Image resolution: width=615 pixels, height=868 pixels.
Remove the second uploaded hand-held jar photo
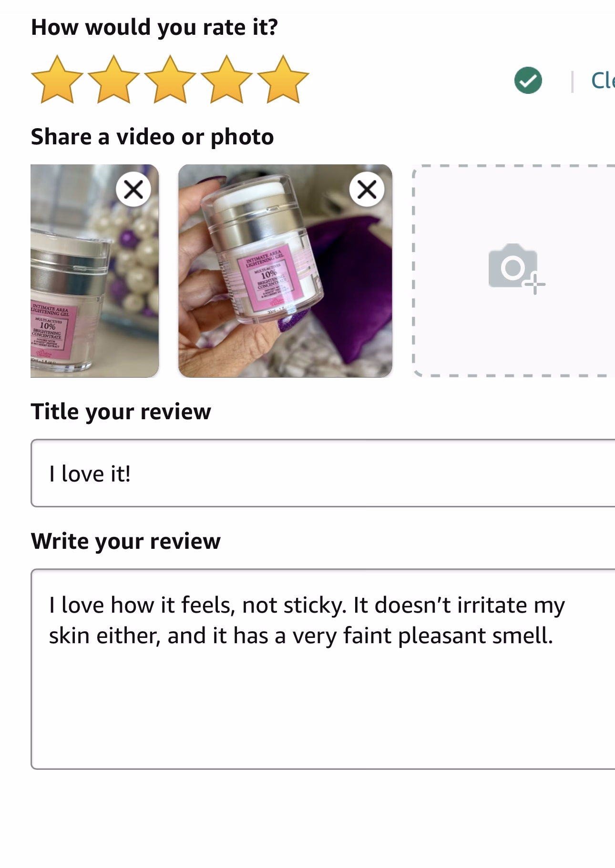367,190
